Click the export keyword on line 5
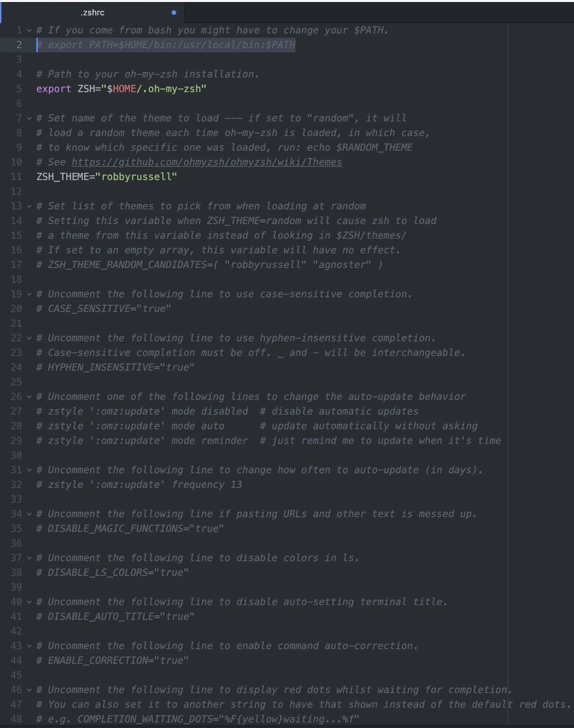 (54, 89)
